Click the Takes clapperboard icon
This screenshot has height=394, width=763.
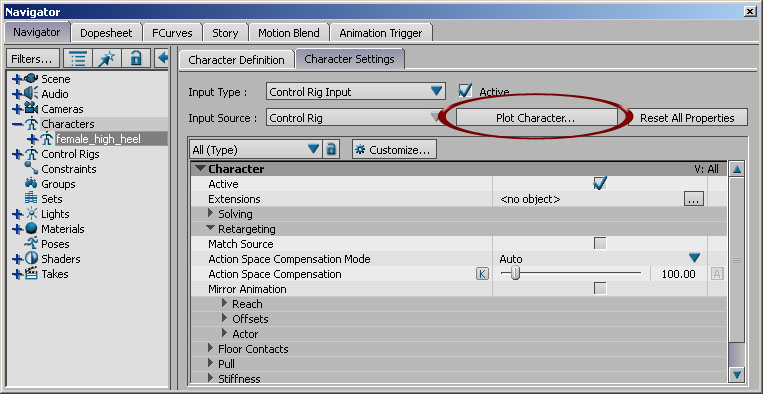[31, 274]
